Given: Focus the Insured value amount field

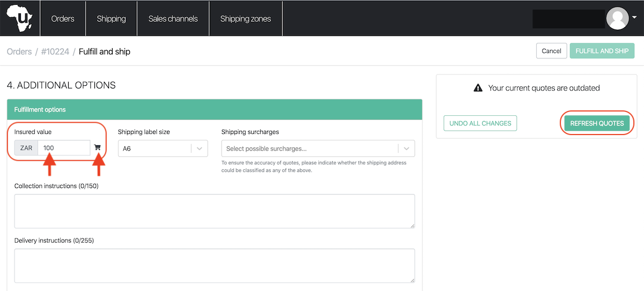Looking at the screenshot, I should click(x=64, y=148).
